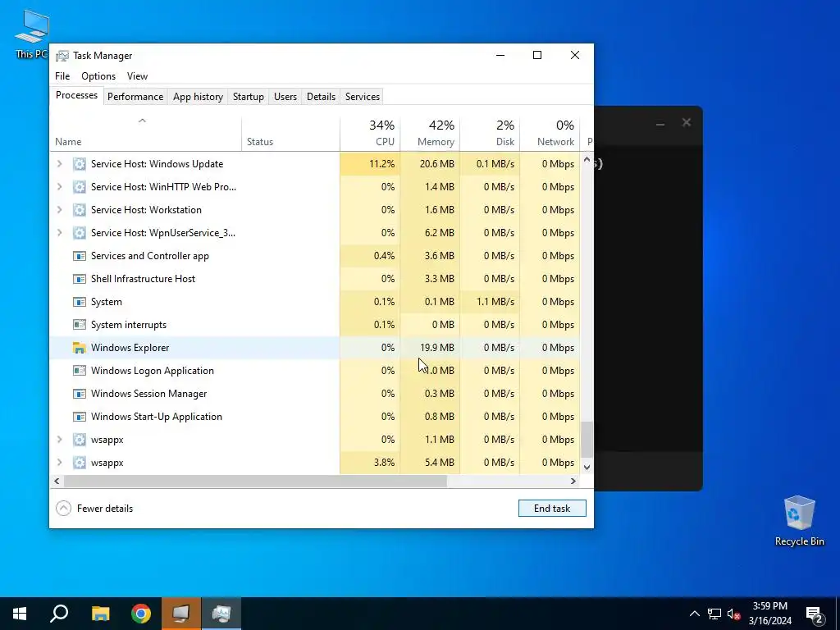The image size is (840, 630).
Task: Select the Recycle Bin desktop icon
Action: point(799,521)
